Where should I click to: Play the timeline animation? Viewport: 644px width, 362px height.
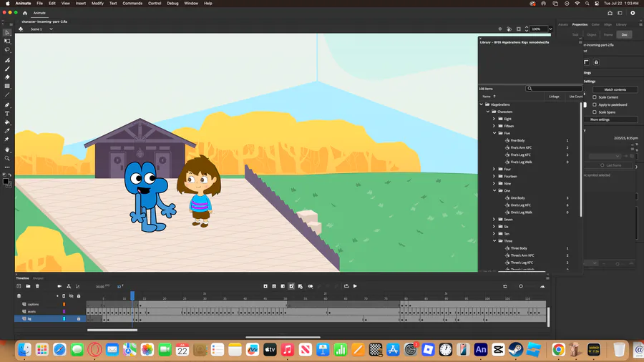(x=355, y=286)
